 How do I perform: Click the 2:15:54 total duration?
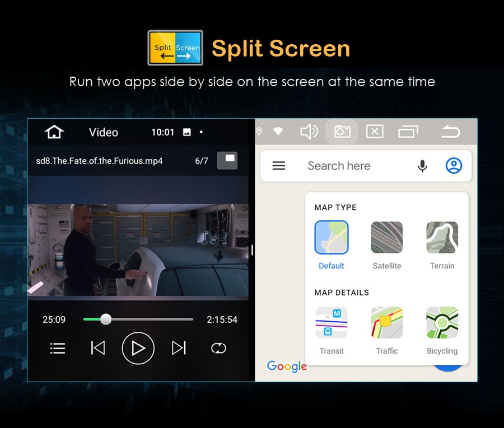coord(222,319)
